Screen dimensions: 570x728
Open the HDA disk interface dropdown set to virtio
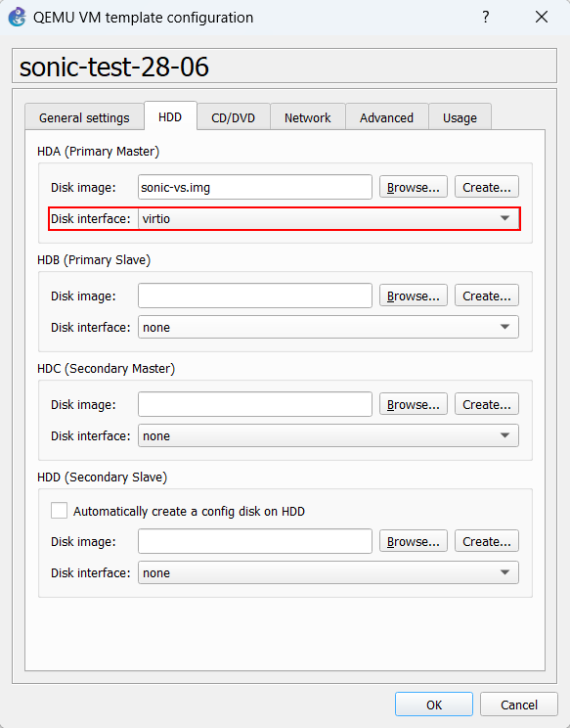pyautogui.click(x=329, y=218)
